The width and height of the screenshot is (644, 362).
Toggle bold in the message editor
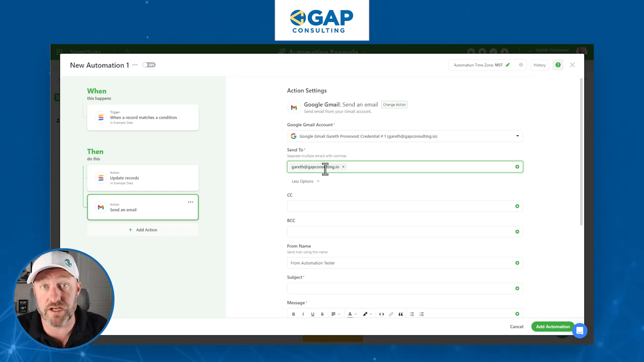293,314
